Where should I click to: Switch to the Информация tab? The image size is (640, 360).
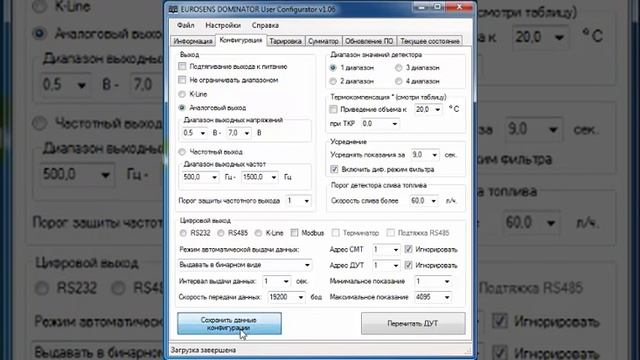pos(193,41)
